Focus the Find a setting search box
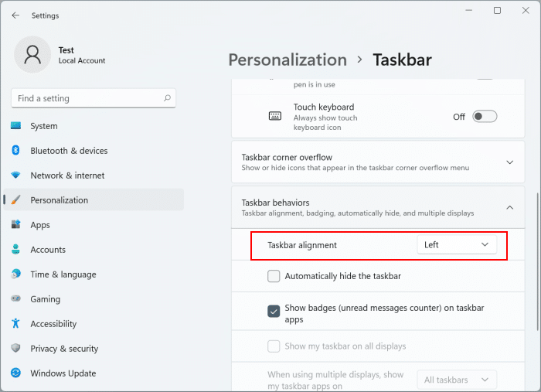Viewport: 541px width, 392px height. click(x=94, y=98)
